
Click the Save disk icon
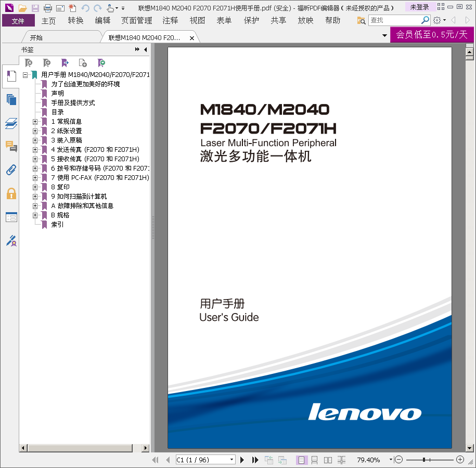click(35, 8)
